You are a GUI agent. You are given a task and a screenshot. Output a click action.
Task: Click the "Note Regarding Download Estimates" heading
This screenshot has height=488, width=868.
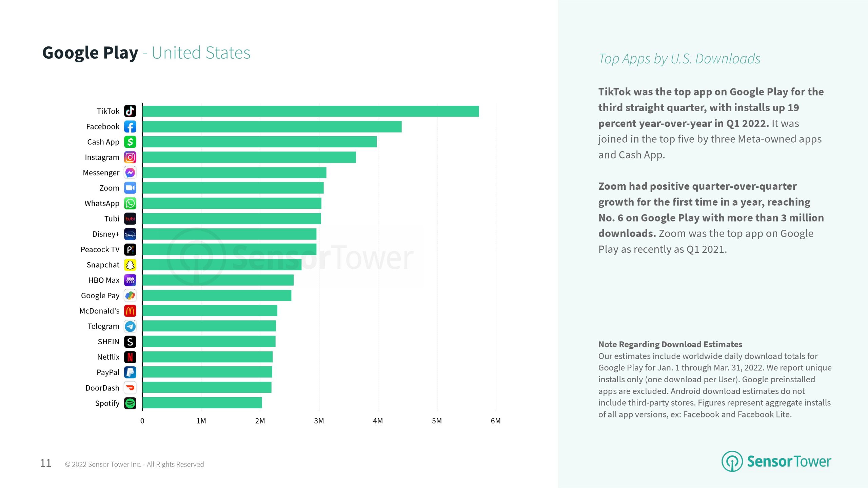click(x=670, y=344)
